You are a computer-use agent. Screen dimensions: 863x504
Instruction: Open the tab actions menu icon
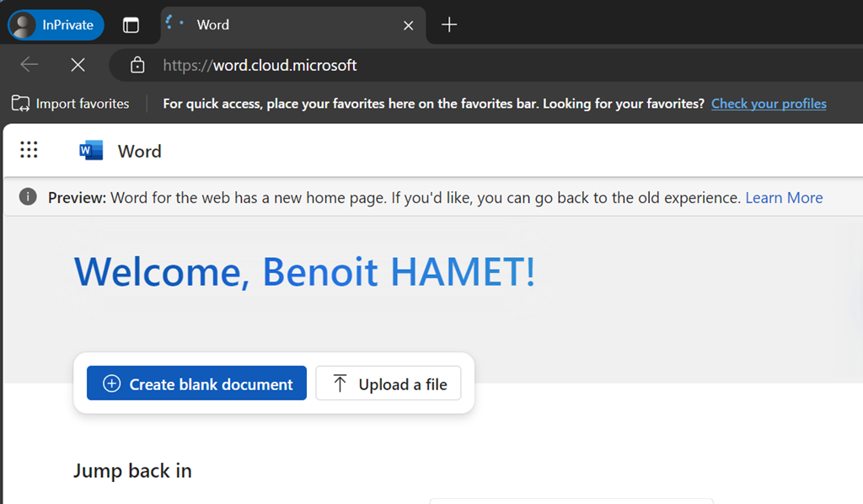pos(131,24)
